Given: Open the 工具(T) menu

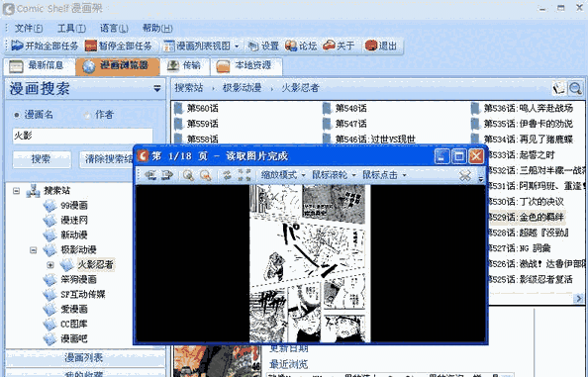Looking at the screenshot, I should click(71, 28).
